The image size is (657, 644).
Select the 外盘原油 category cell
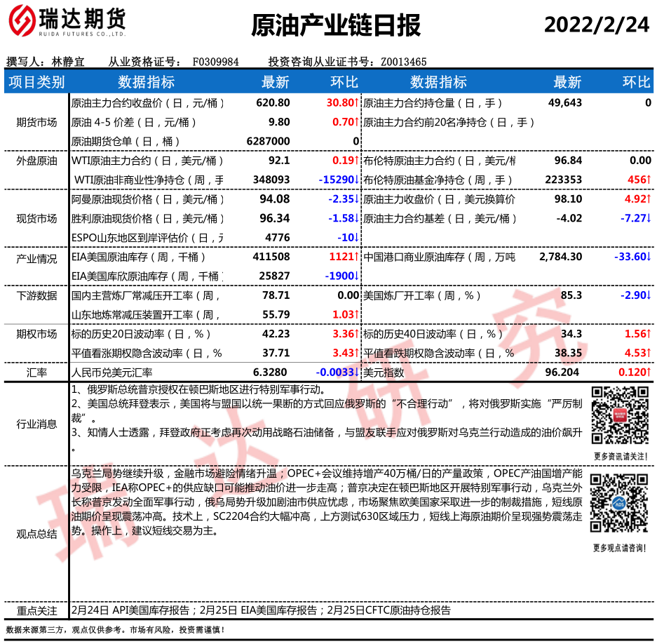(36, 161)
